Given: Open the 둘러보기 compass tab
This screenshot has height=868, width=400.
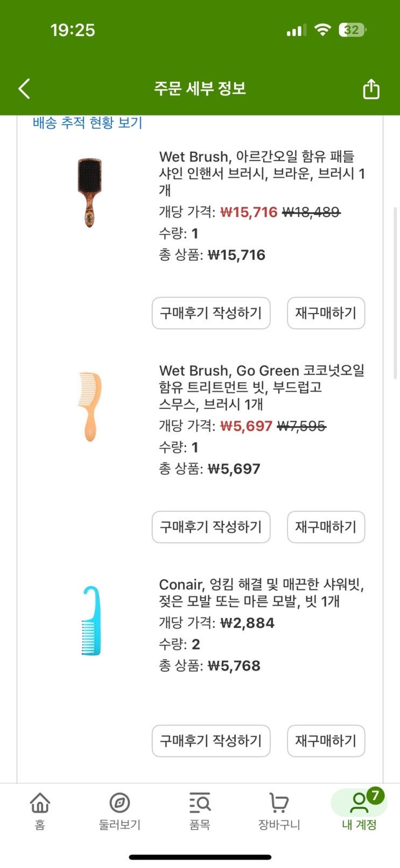Looking at the screenshot, I should [x=120, y=810].
